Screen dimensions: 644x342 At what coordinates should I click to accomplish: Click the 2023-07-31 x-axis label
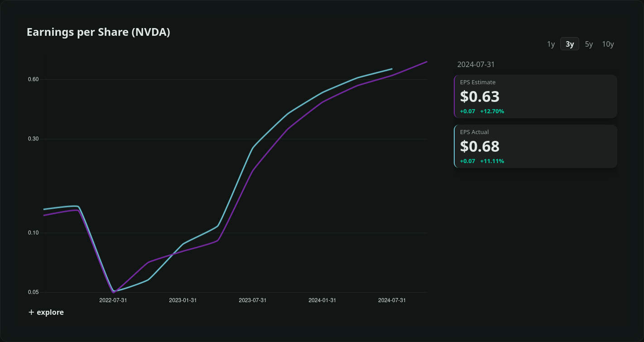tap(253, 300)
